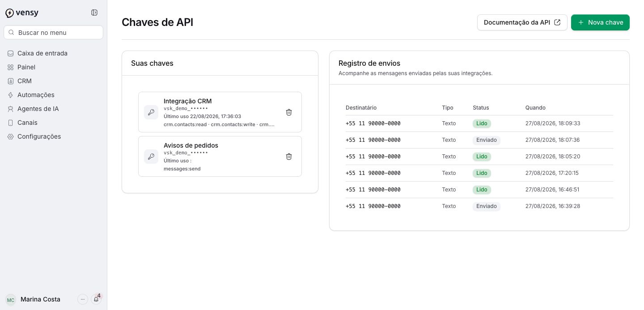
Task: Open the user options ellipsis menu
Action: [x=83, y=299]
